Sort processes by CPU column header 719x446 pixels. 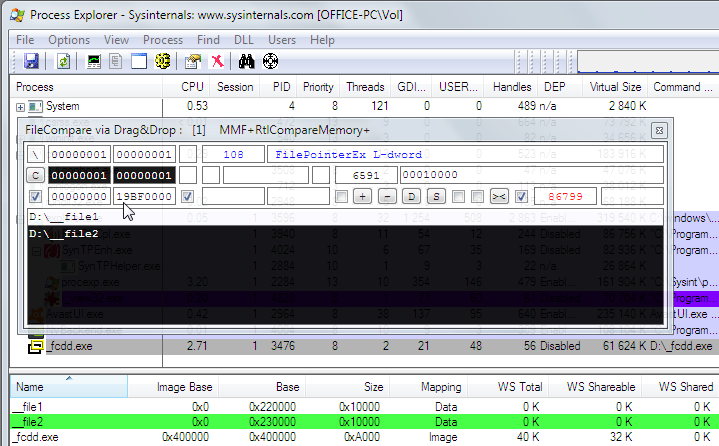(192, 87)
